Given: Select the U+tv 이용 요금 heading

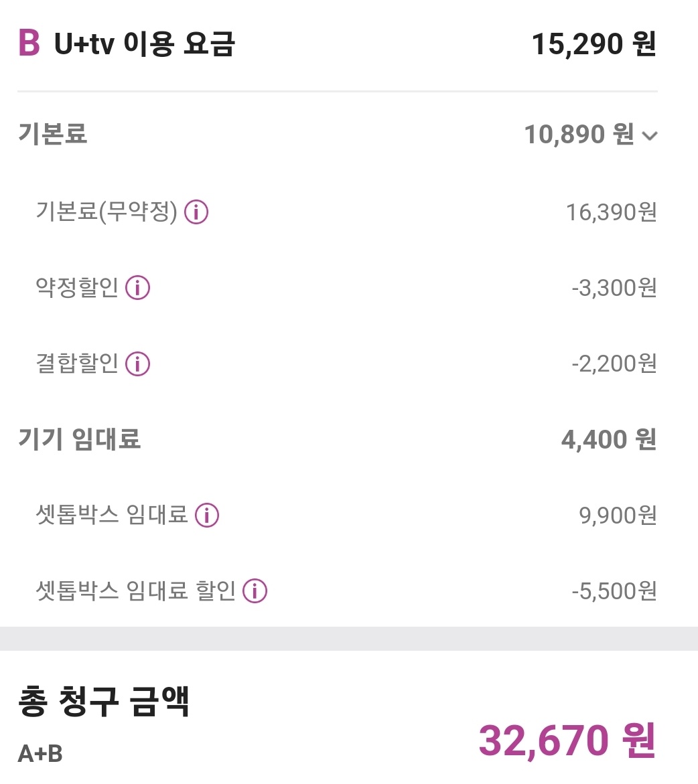Looking at the screenshot, I should pos(144,44).
